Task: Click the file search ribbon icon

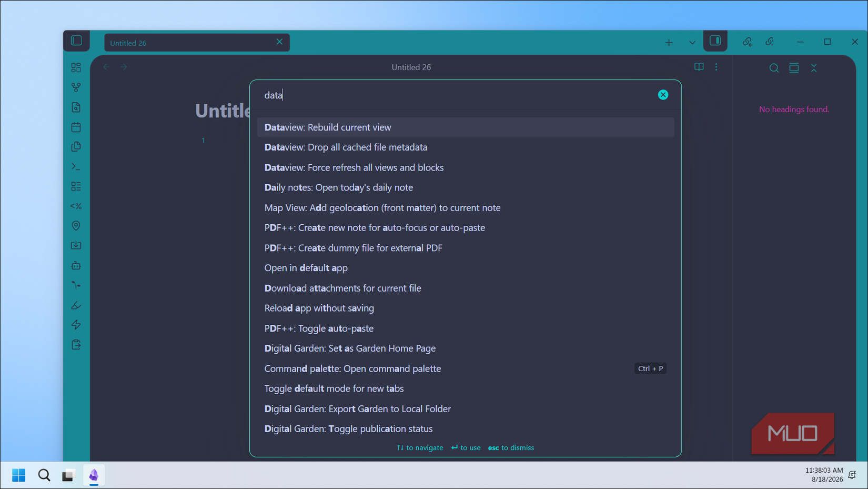Action: point(76,107)
